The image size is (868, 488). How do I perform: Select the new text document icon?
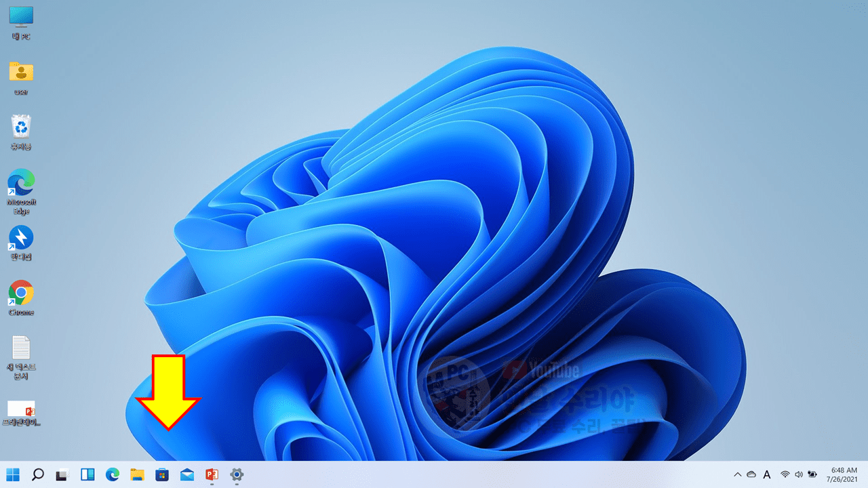(21, 358)
